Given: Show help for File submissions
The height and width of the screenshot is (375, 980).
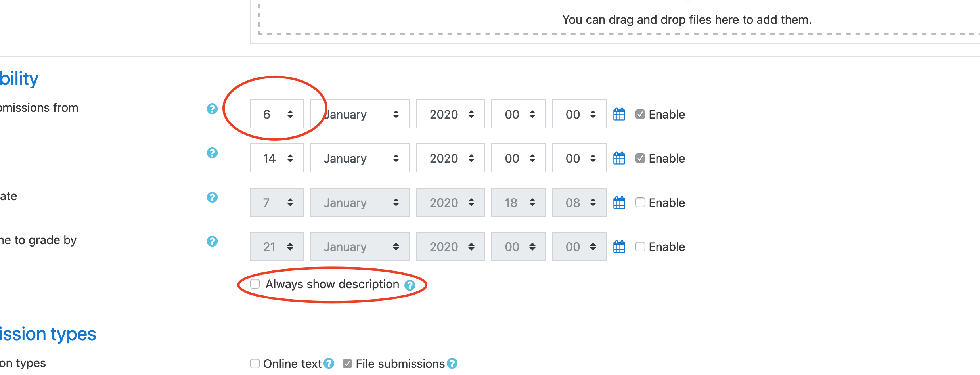Looking at the screenshot, I should [452, 364].
